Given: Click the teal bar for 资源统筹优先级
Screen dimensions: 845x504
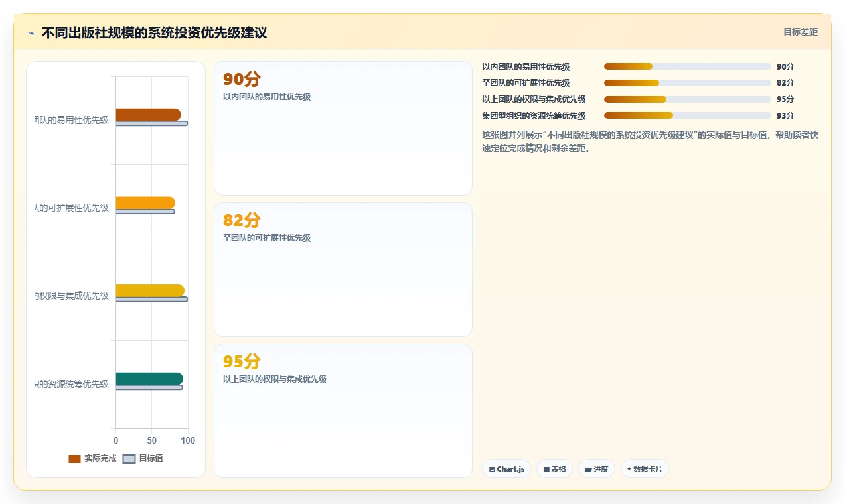Looking at the screenshot, I should coord(149,379).
